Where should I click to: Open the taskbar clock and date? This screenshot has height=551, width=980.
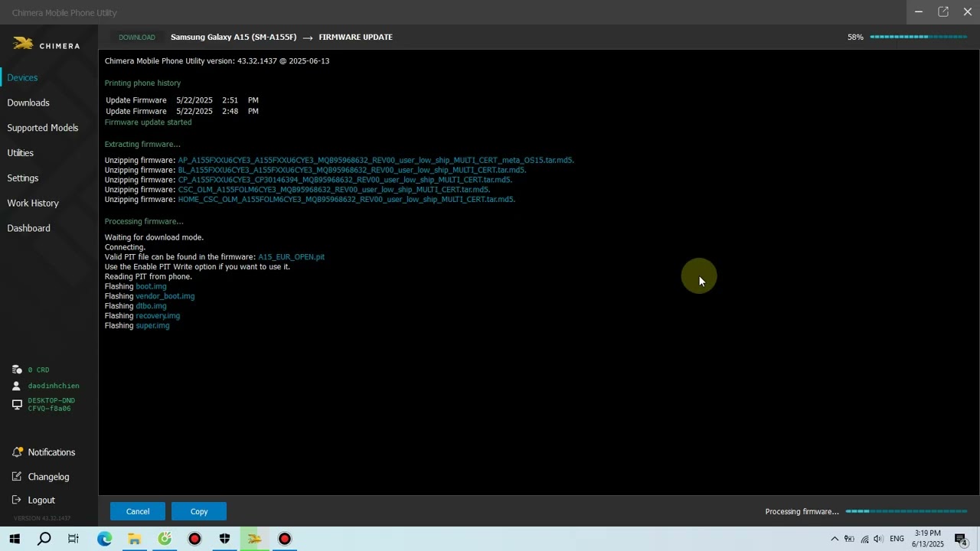point(927,539)
